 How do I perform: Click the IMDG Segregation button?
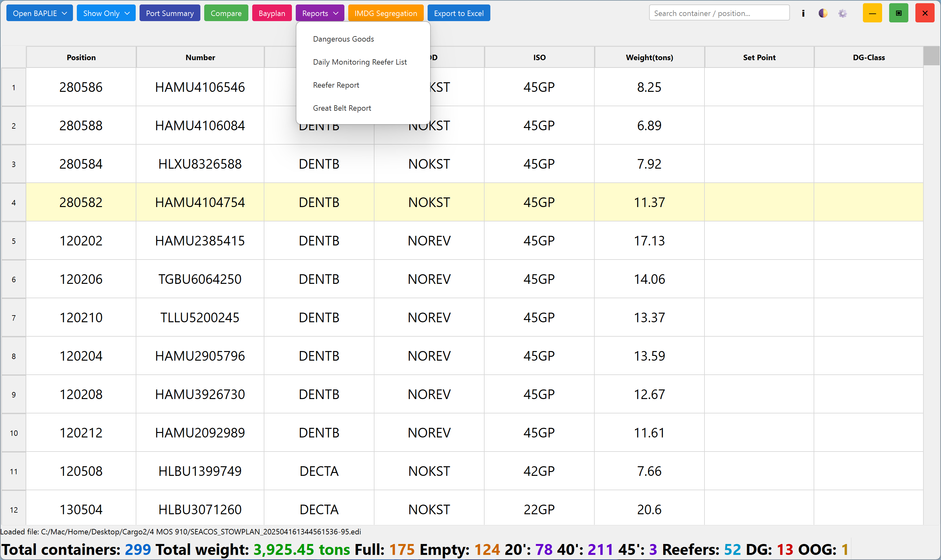tap(385, 13)
